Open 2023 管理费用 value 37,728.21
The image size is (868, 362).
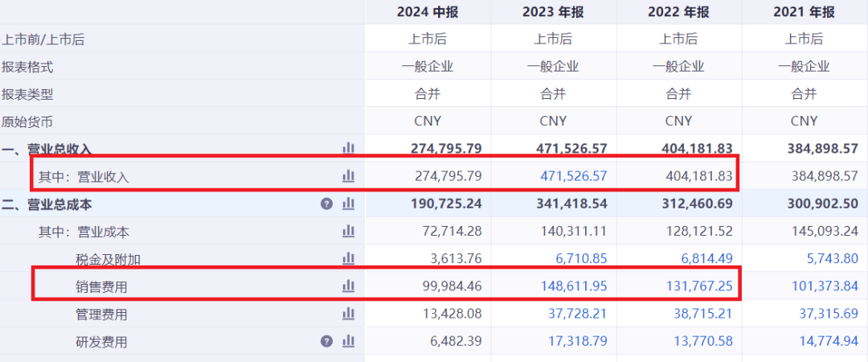click(x=577, y=314)
